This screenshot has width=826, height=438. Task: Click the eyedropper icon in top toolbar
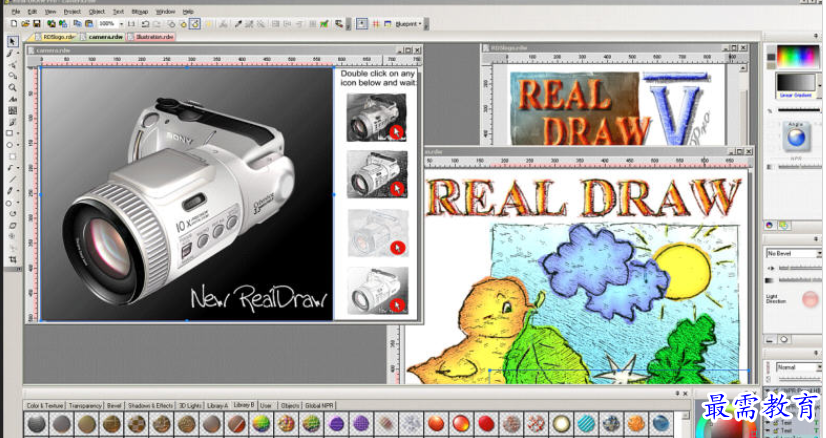click(238, 24)
